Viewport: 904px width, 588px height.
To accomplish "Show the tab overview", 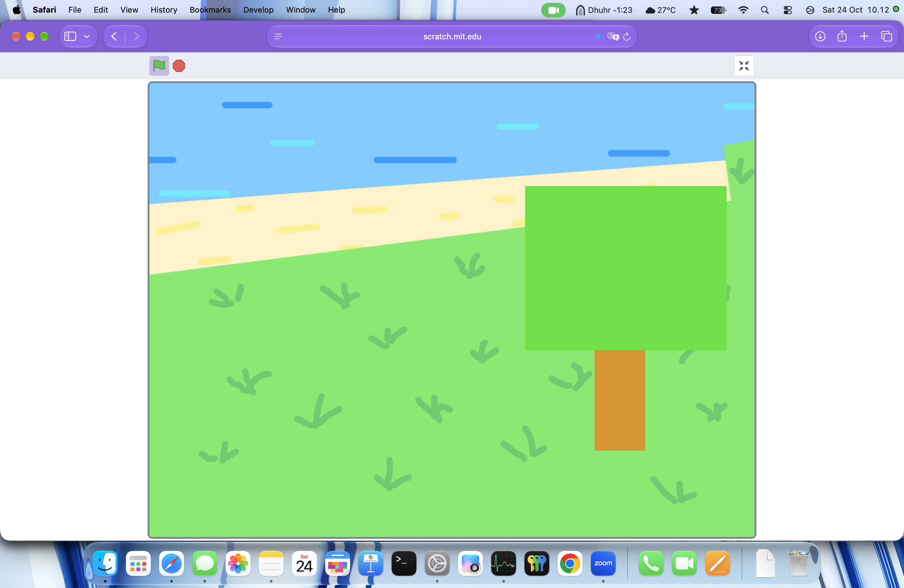I will tap(886, 37).
